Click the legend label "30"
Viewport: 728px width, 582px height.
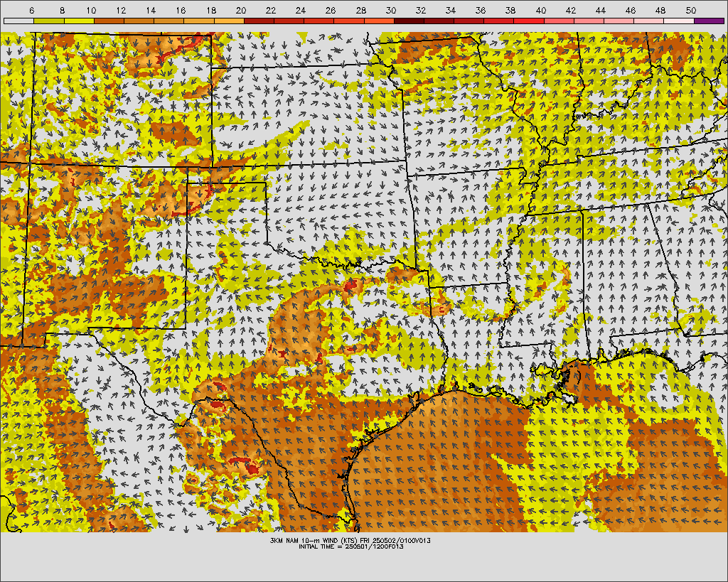click(391, 10)
